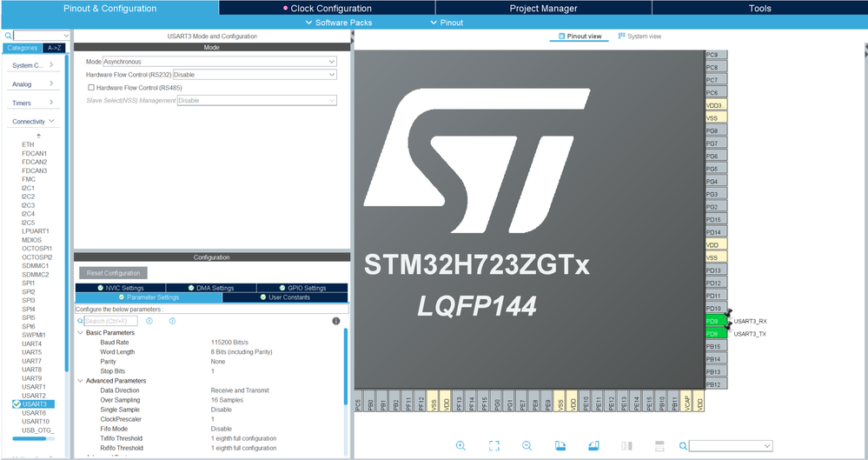The height and width of the screenshot is (460, 868).
Task: Click the PC9 pin on the chip
Action: [x=716, y=55]
